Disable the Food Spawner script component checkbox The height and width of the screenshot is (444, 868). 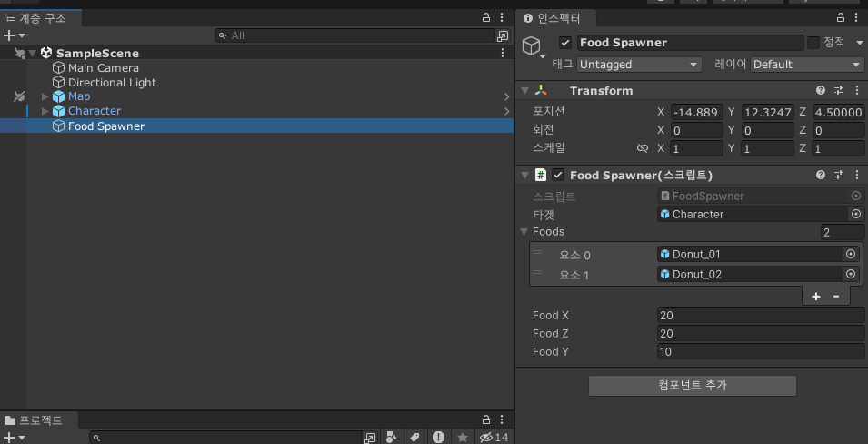[x=558, y=176]
